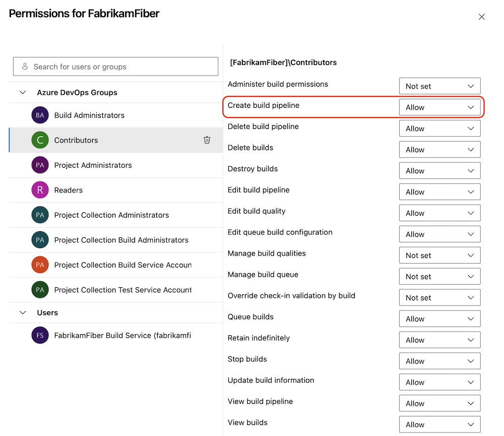The image size is (504, 436).
Task: Open the Delete build pipeline dropdown
Action: pos(439,129)
